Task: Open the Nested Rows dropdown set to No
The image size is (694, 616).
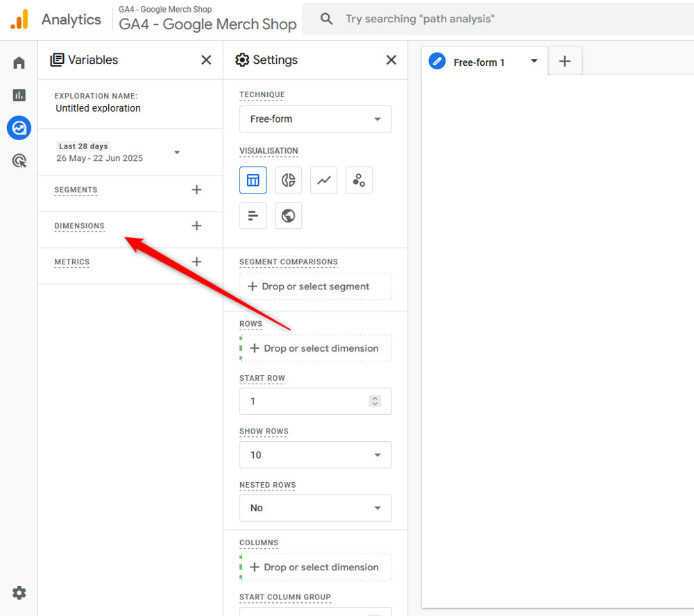Action: tap(315, 508)
